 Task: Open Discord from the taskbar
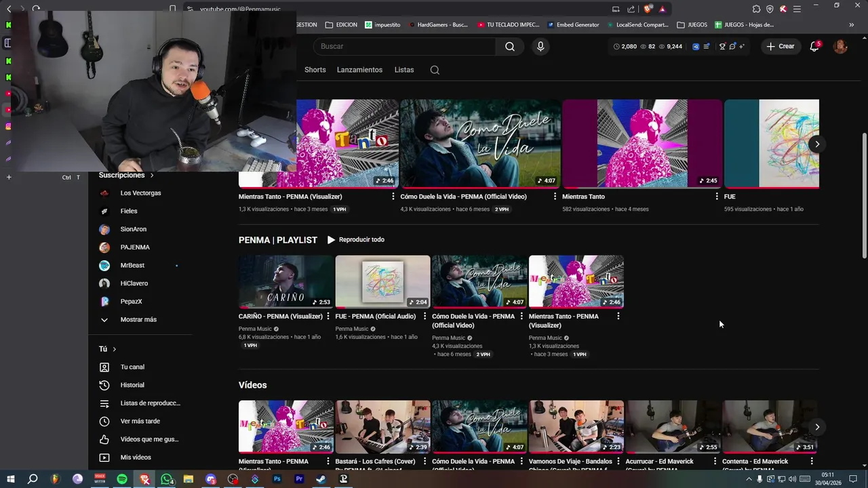coord(211,479)
